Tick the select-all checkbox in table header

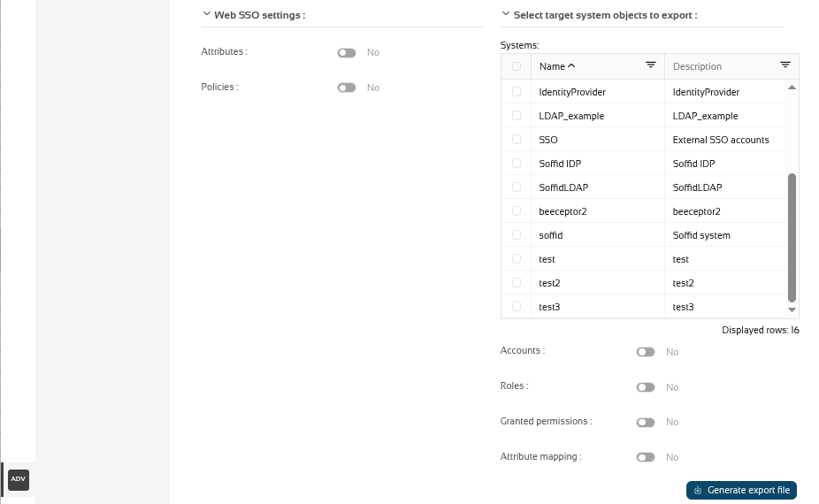click(517, 66)
